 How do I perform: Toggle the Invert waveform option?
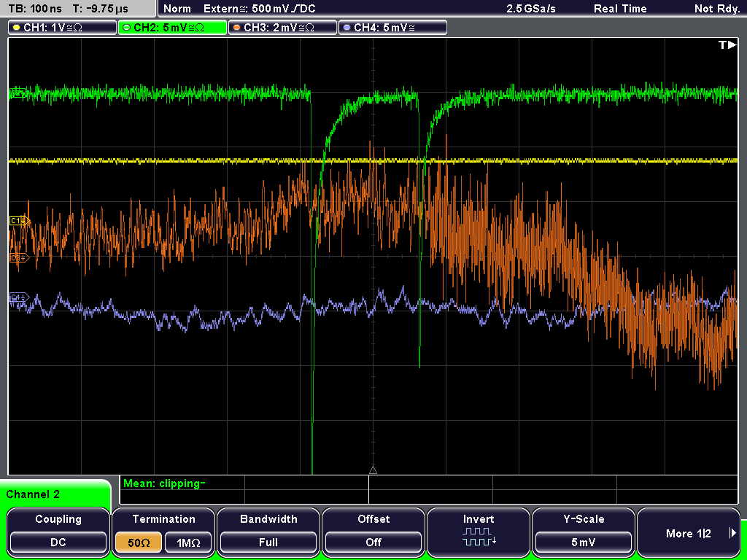[479, 532]
